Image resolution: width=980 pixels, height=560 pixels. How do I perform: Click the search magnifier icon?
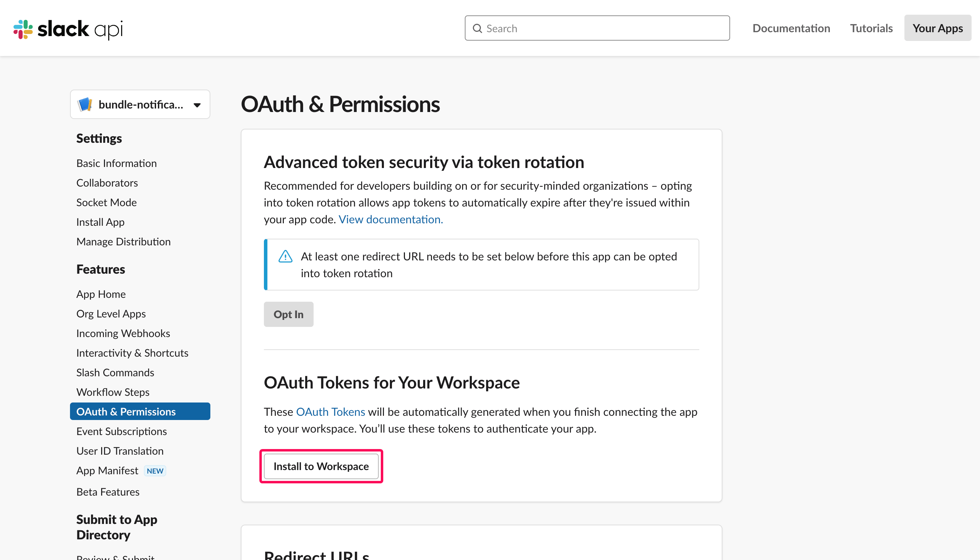[477, 28]
